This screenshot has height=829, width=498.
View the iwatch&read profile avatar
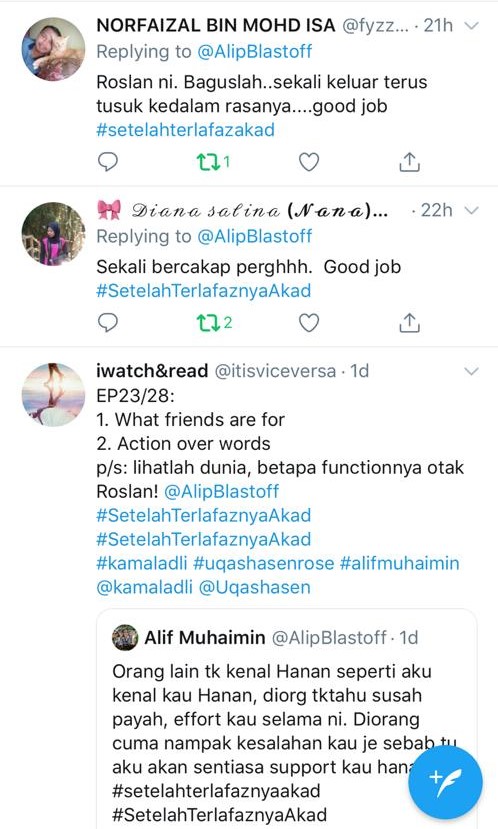coord(53,394)
